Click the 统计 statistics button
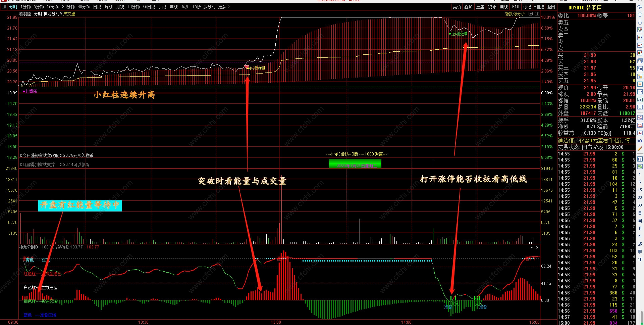Screen dimensions: 644x325 pos(492,7)
